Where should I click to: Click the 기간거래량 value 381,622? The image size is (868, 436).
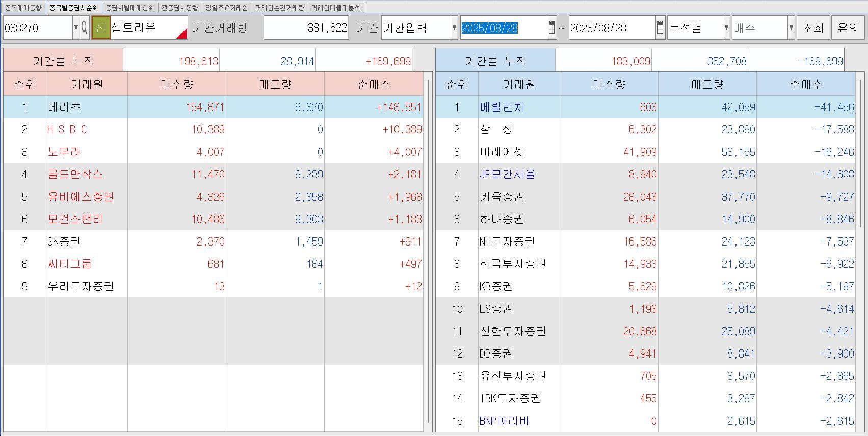[306, 28]
